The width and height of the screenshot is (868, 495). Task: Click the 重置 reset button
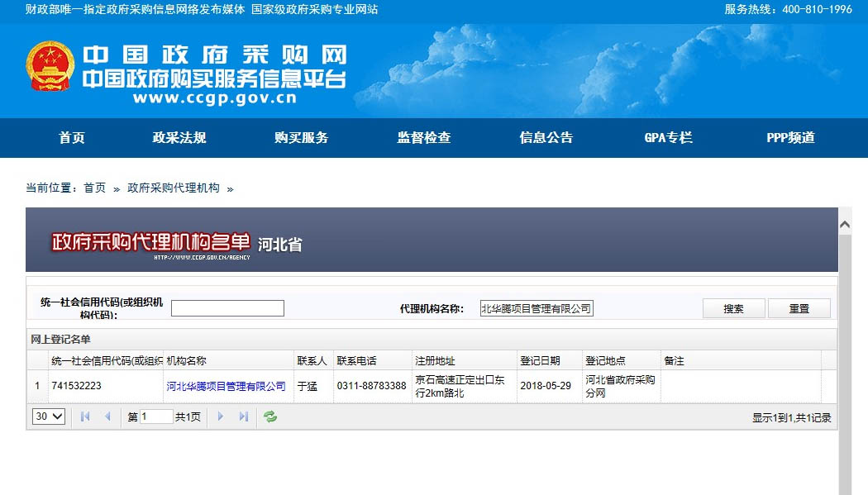(799, 308)
